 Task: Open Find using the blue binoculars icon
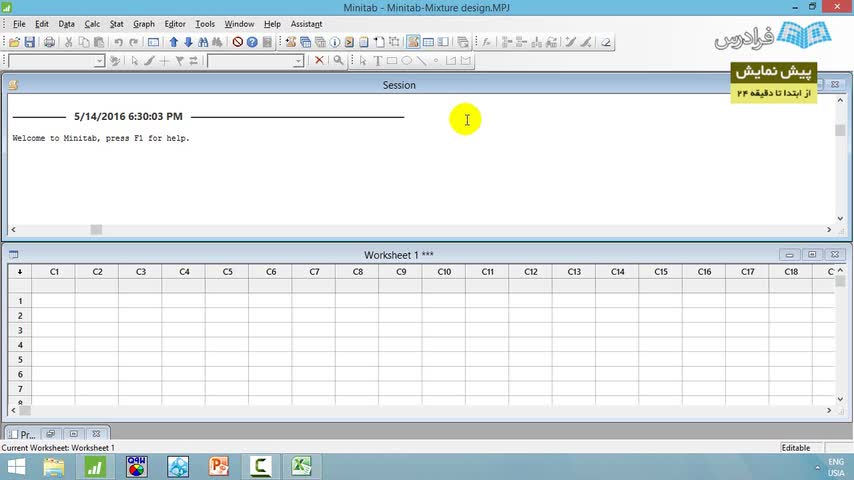[203, 42]
